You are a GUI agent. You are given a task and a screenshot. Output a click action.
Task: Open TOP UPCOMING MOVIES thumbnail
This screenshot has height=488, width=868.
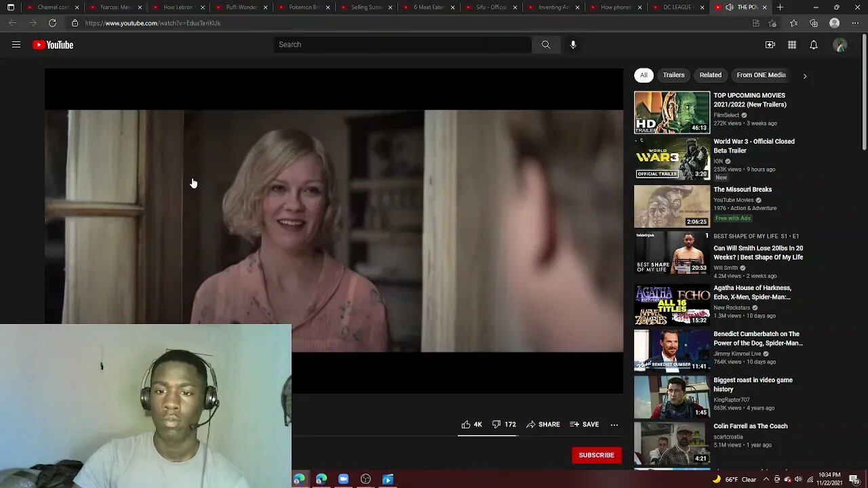(672, 113)
